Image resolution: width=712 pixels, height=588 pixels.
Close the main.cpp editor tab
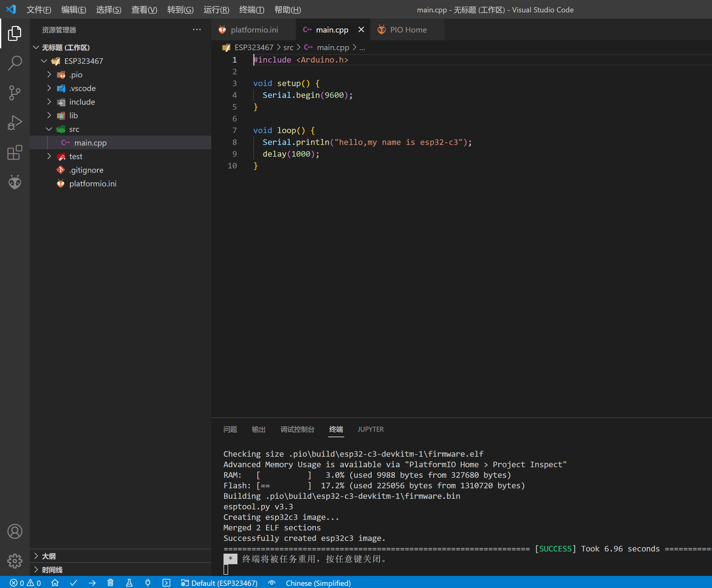[x=361, y=30]
